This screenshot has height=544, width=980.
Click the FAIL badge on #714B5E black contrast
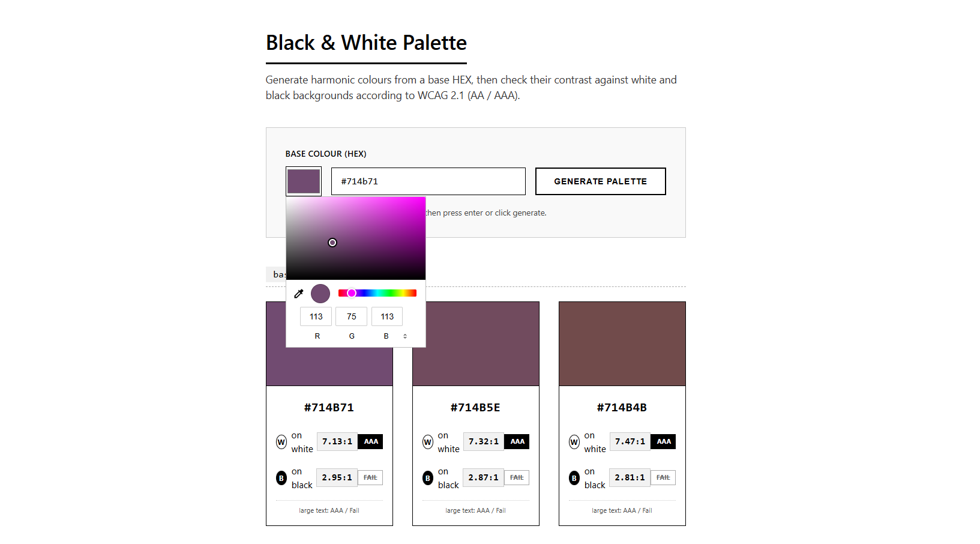pos(516,477)
